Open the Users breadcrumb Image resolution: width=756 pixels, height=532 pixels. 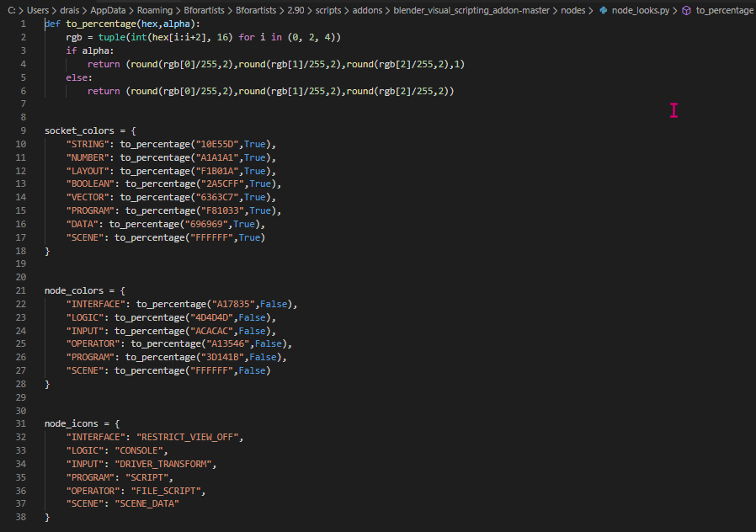click(38, 10)
